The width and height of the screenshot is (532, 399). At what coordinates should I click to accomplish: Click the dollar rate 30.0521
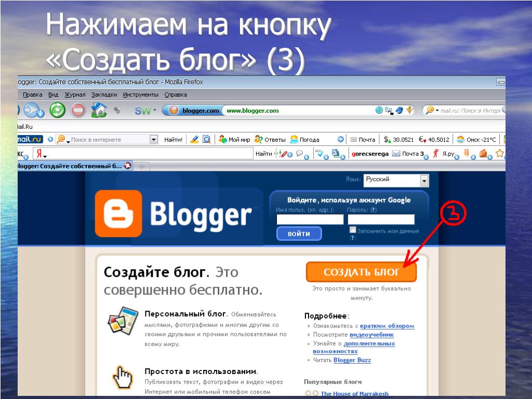tap(398, 139)
